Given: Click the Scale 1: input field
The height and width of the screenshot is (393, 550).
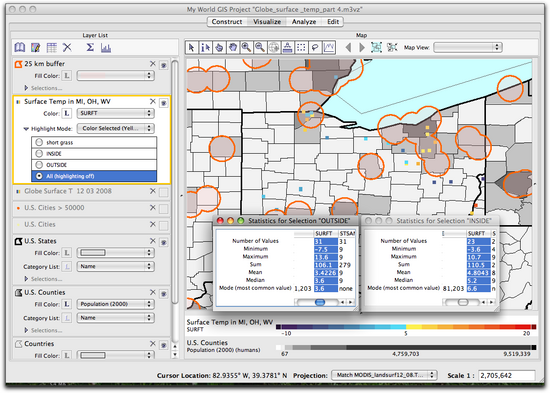Looking at the screenshot, I should 507,375.
